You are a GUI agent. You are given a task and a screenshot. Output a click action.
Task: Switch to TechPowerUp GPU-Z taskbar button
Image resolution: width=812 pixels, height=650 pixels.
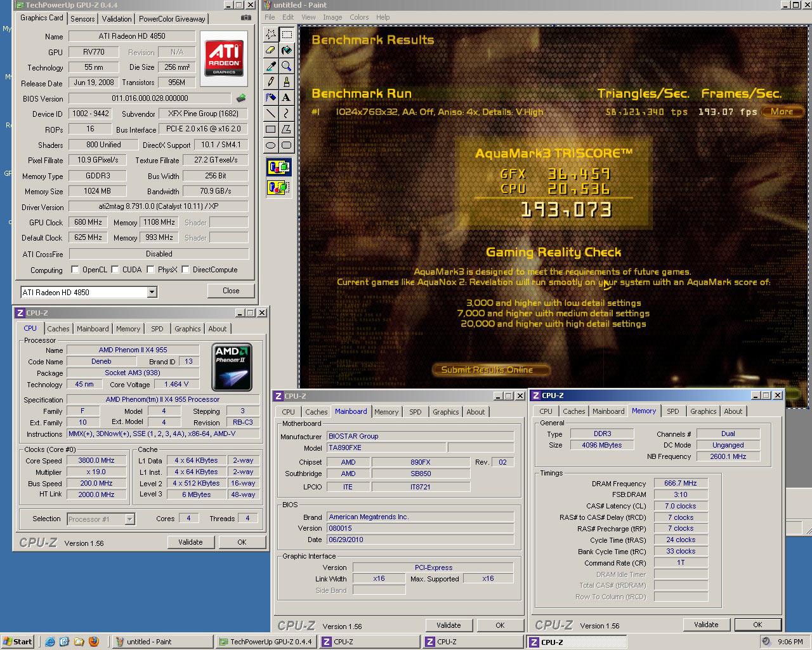click(x=265, y=642)
